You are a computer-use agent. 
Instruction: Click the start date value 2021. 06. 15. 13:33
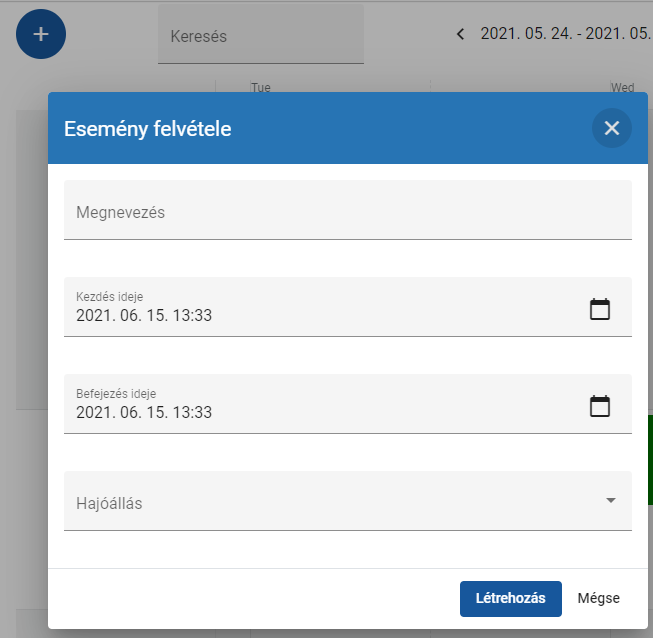pyautogui.click(x=144, y=316)
